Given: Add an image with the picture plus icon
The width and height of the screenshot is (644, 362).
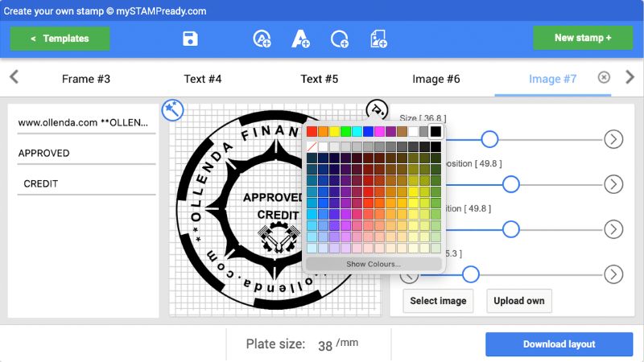Looking at the screenshot, I should [x=378, y=39].
